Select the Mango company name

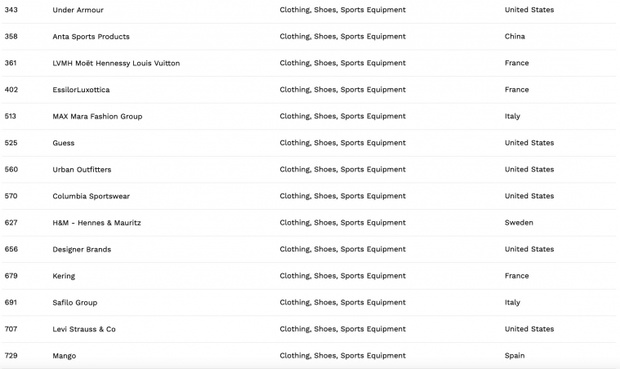pos(64,356)
